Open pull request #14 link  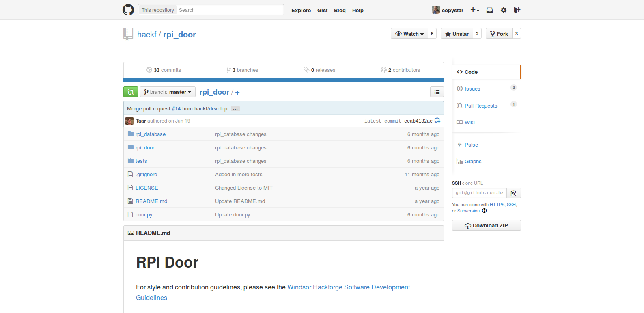176,109
